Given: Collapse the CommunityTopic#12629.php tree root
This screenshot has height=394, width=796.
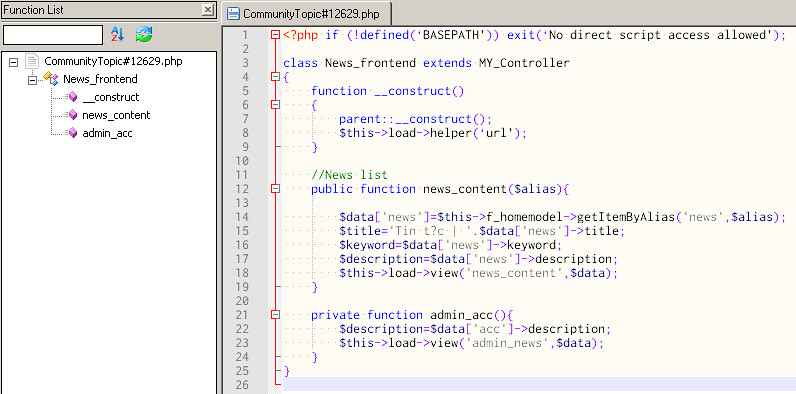Looking at the screenshot, I should point(14,62).
